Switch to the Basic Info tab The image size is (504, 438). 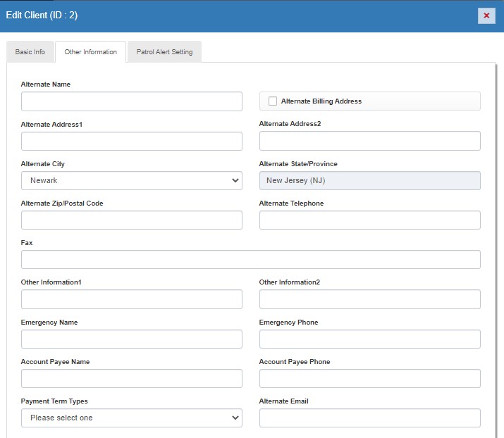(30, 52)
